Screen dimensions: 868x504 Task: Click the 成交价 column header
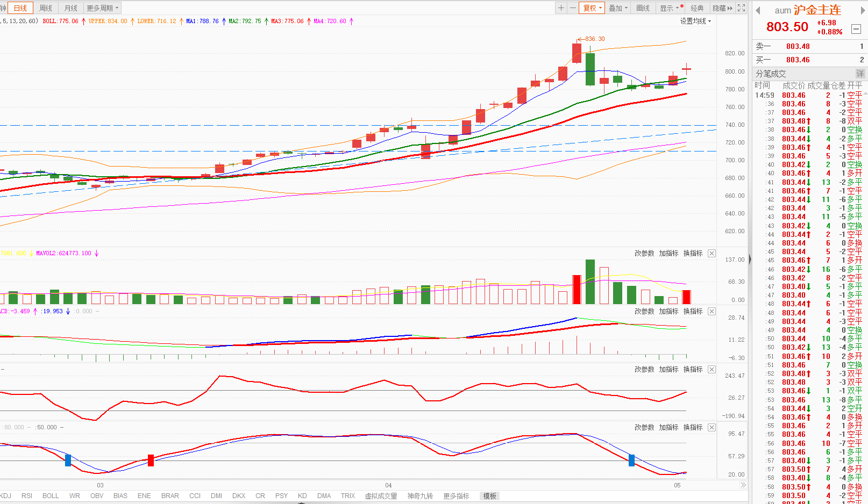click(794, 85)
